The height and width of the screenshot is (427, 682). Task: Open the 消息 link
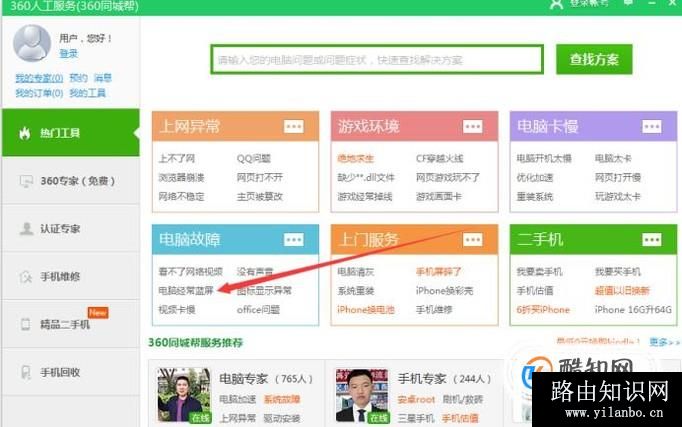[103, 78]
